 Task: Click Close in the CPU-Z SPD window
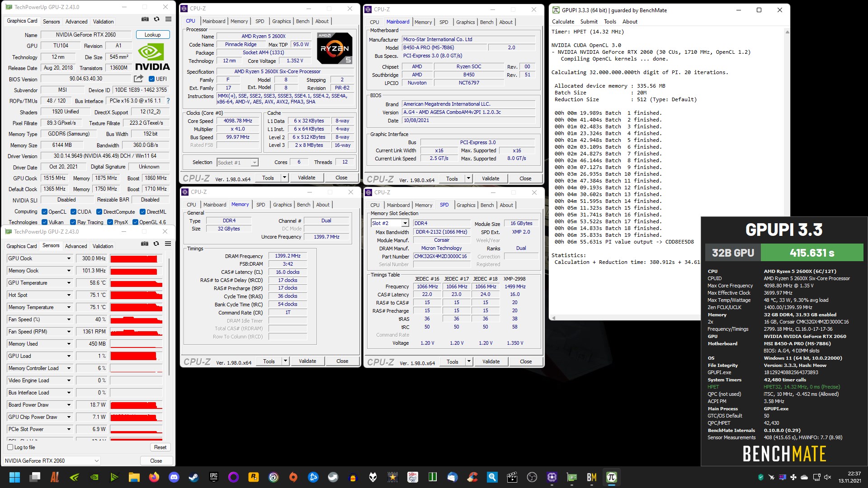coord(526,361)
